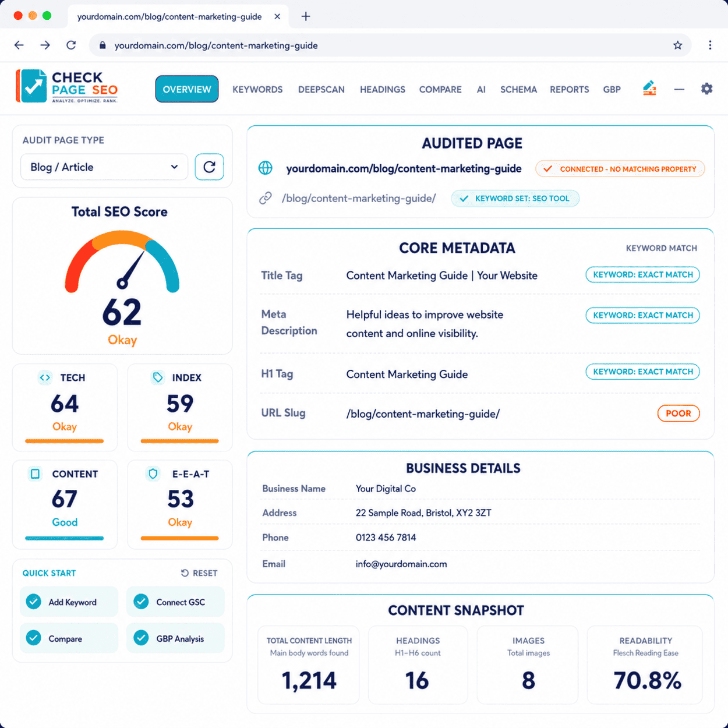
Task: Open the Keywords tab
Action: point(257,89)
